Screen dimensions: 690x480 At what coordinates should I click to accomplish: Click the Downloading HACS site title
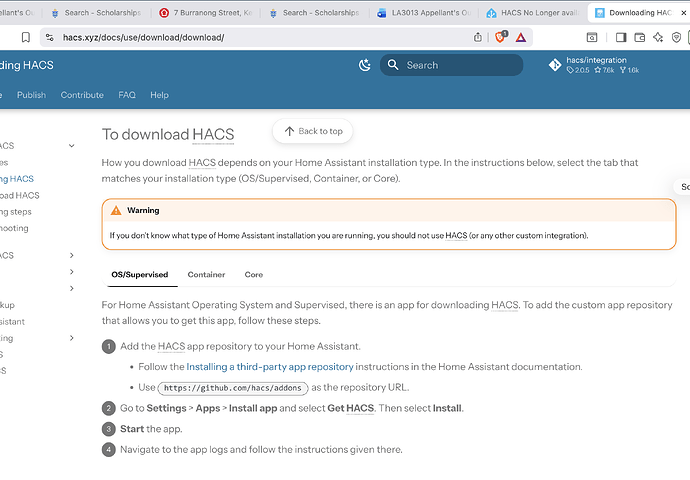click(26, 65)
